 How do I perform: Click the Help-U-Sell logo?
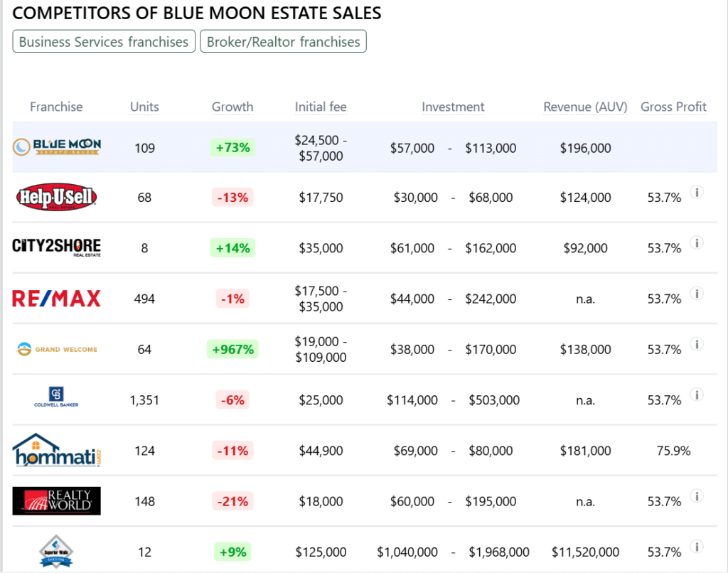tap(56, 197)
